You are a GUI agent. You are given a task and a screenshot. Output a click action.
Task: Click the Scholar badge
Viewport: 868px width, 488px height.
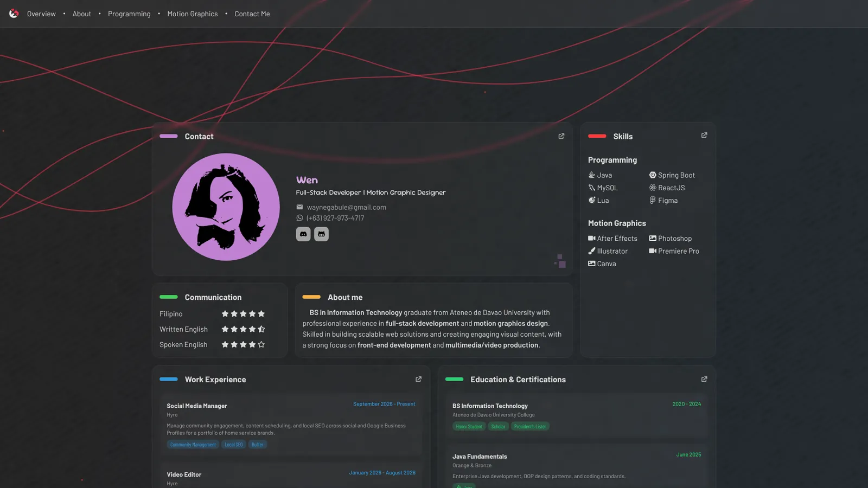tap(498, 427)
